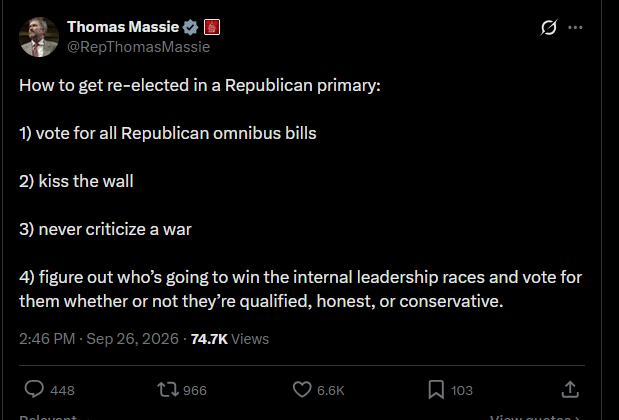Screen dimensions: 619x420
Task: Click the reply speech bubble icon
Action: (x=34, y=389)
